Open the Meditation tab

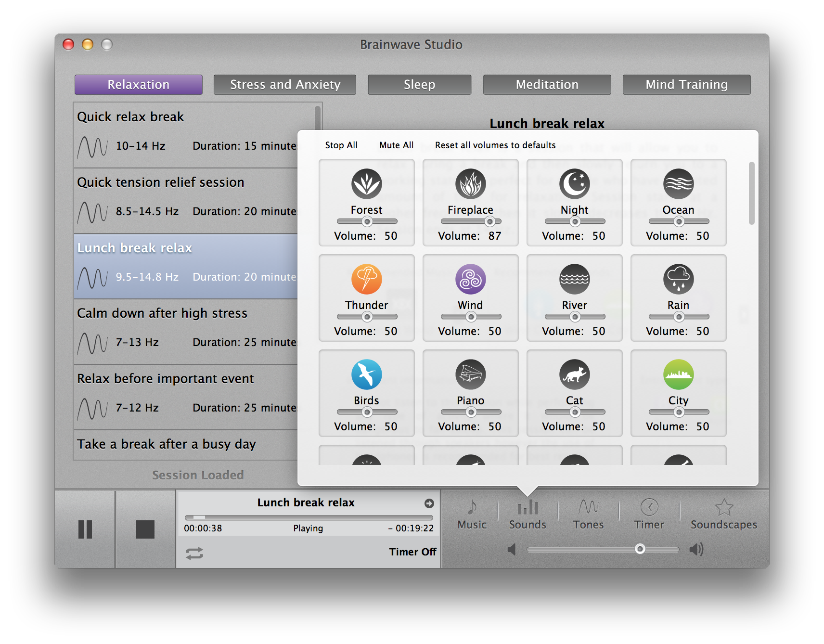tap(547, 85)
